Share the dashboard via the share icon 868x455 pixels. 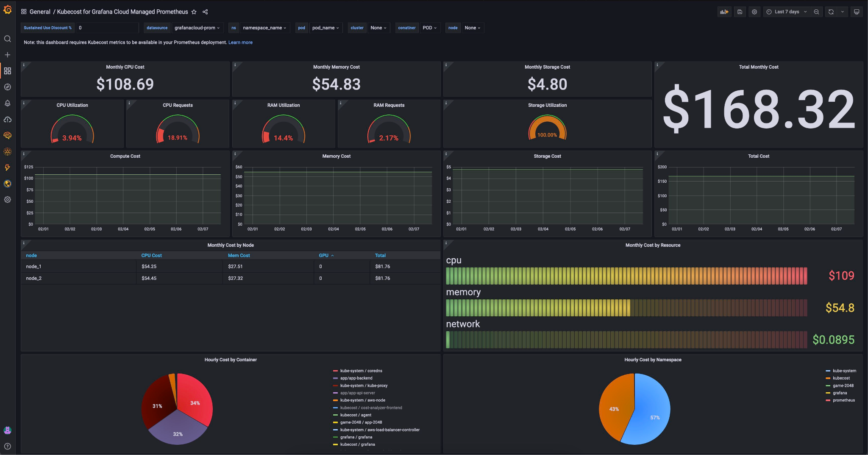point(205,12)
